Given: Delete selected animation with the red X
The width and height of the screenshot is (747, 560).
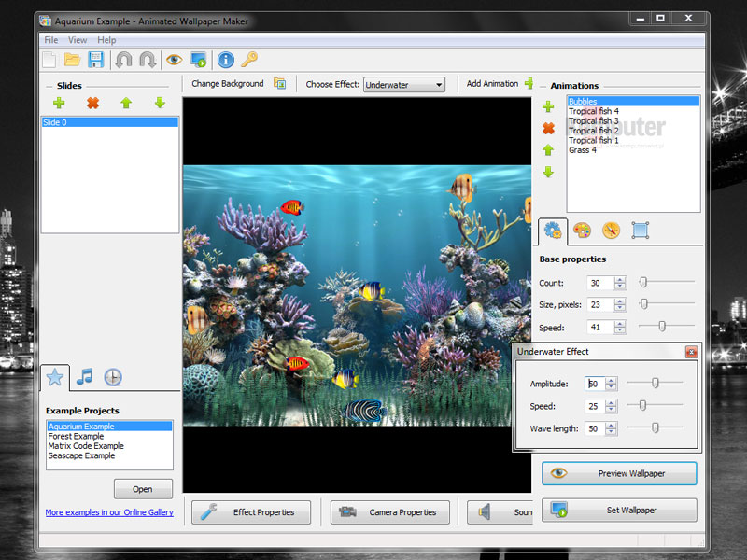Looking at the screenshot, I should point(549,129).
